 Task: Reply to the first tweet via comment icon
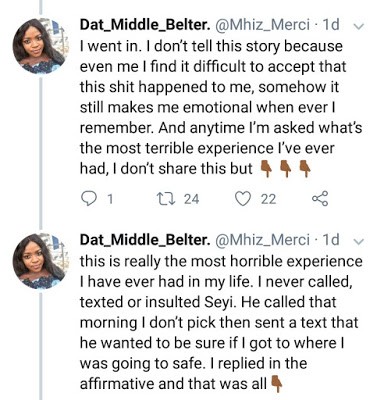tap(89, 199)
